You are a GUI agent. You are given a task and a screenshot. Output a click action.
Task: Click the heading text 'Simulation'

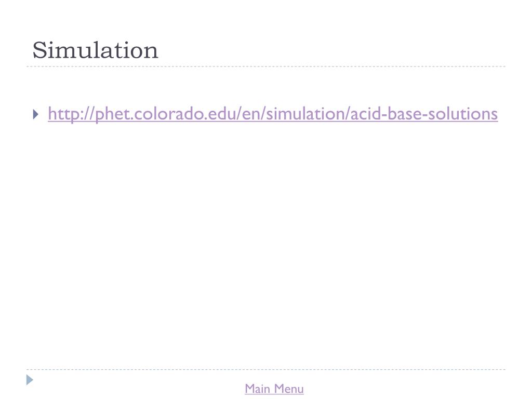pos(96,50)
